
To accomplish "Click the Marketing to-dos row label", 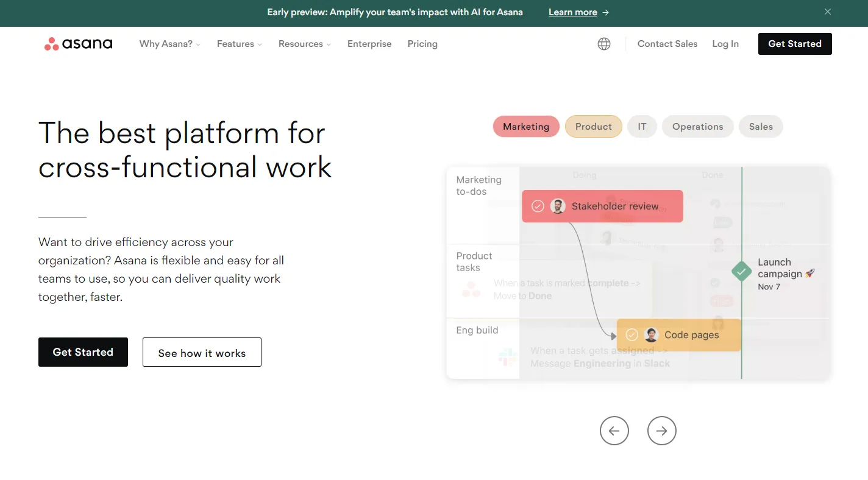I will [x=479, y=186].
